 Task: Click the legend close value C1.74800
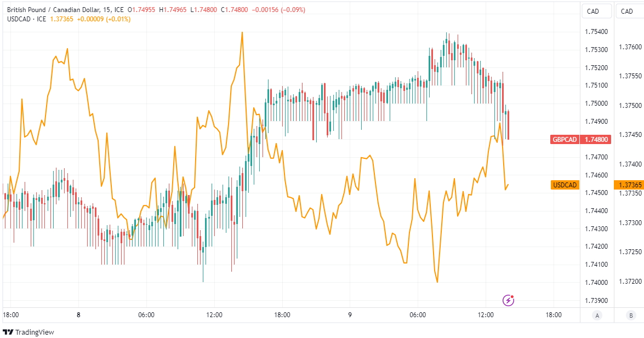[235, 10]
